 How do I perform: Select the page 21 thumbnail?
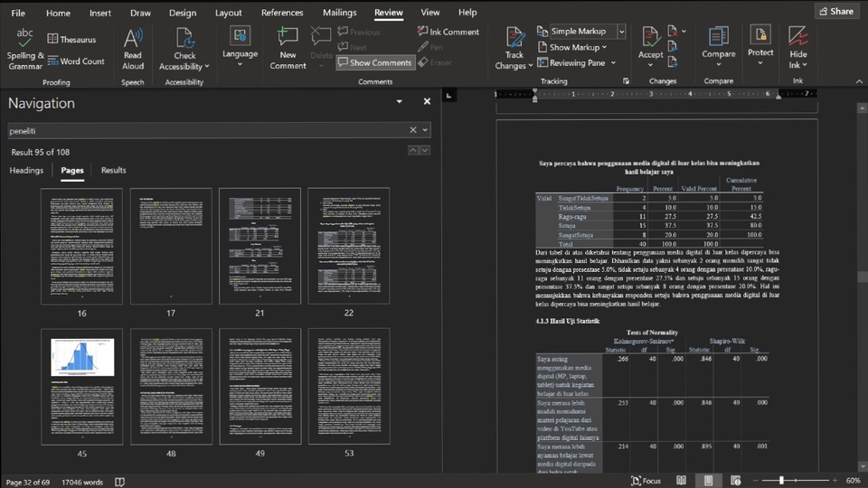pos(259,246)
